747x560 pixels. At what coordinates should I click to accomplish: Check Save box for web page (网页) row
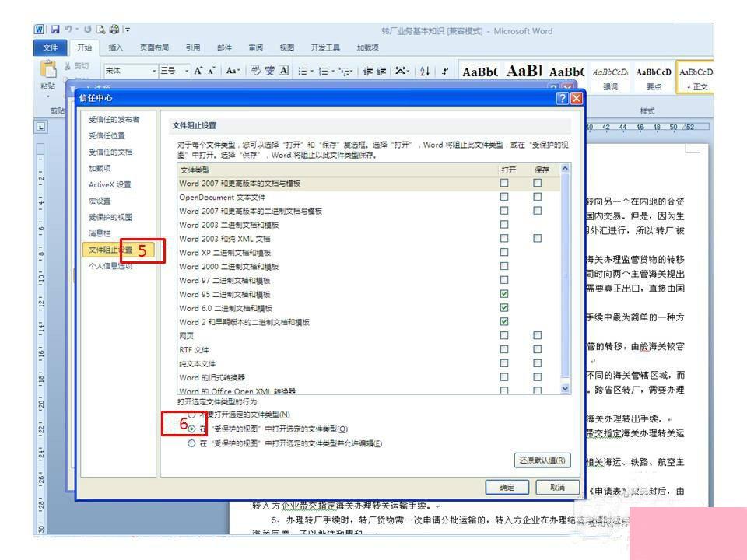click(538, 335)
